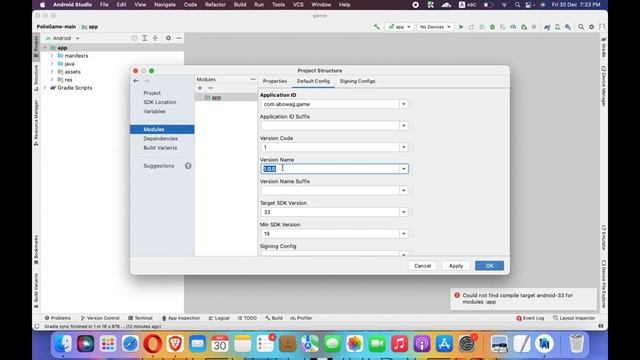Add a new module with plus icon
This screenshot has height=360, width=640.
(x=200, y=88)
